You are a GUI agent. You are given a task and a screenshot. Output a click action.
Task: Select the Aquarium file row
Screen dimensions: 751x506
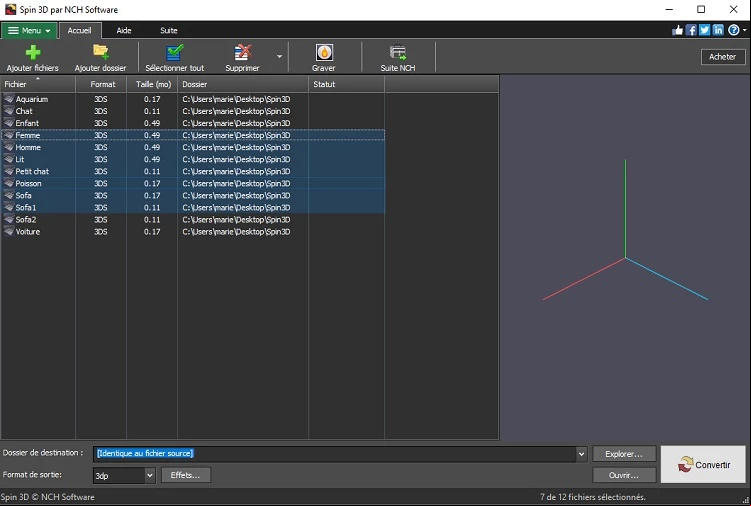point(193,99)
